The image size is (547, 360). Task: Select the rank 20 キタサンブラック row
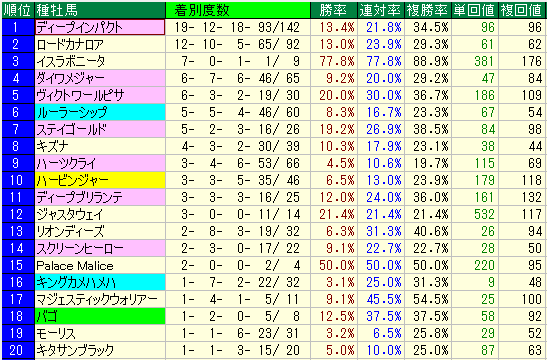[274, 350]
